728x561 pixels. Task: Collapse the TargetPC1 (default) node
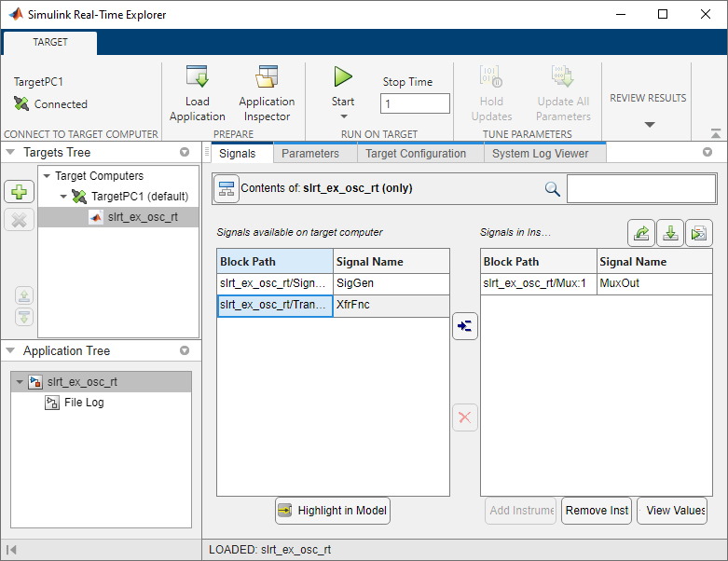[x=63, y=197]
